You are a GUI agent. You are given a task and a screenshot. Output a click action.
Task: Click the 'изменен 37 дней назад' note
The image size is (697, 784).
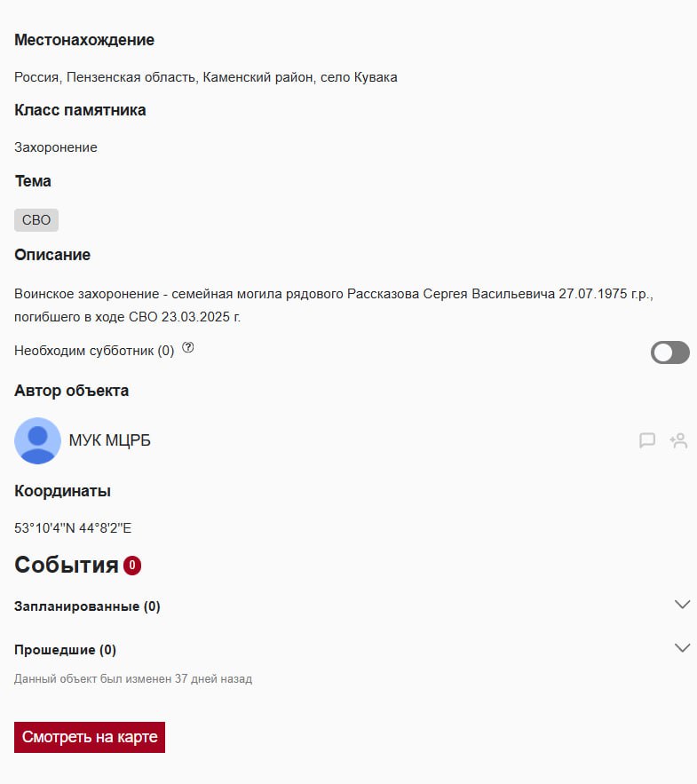click(133, 679)
